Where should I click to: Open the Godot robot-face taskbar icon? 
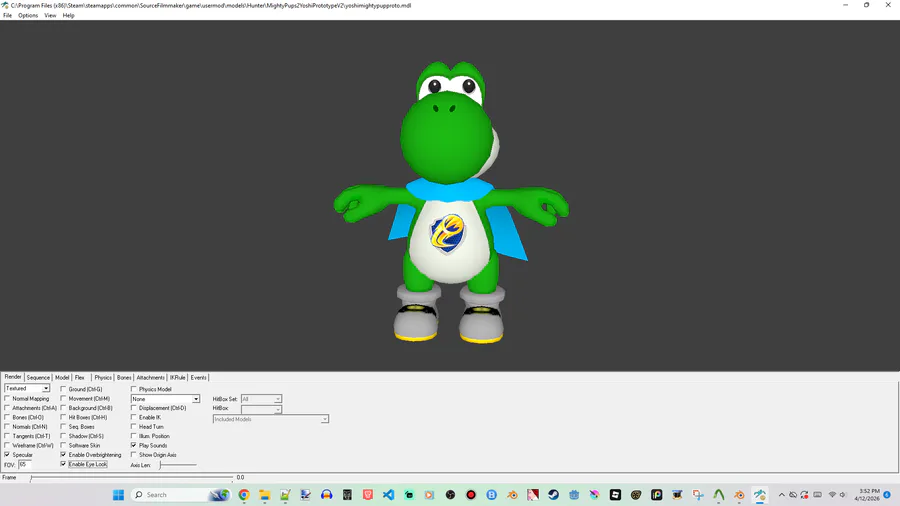coord(574,495)
